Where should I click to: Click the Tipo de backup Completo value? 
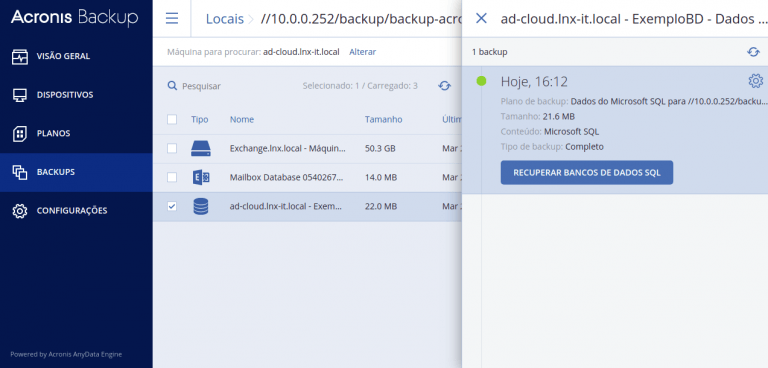pos(584,147)
